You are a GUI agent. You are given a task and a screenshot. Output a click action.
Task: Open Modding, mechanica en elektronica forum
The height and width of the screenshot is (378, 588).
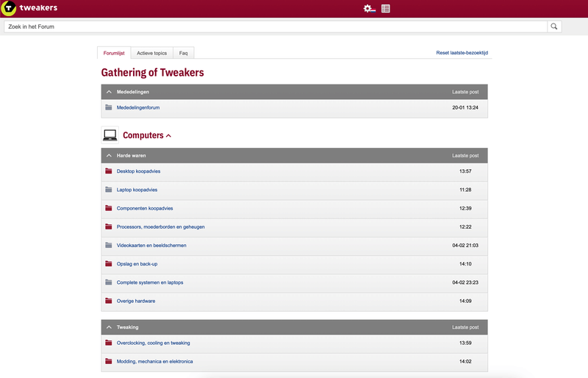click(155, 362)
